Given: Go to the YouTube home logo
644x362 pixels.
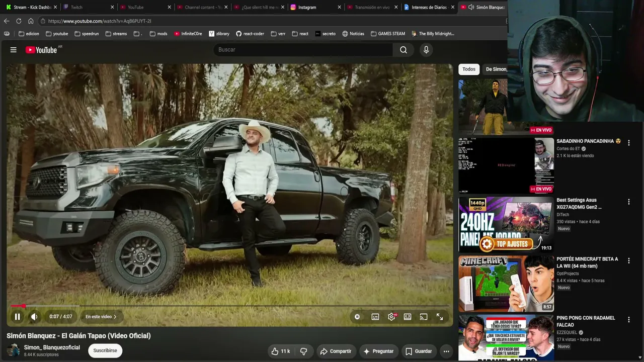Looking at the screenshot, I should point(41,50).
